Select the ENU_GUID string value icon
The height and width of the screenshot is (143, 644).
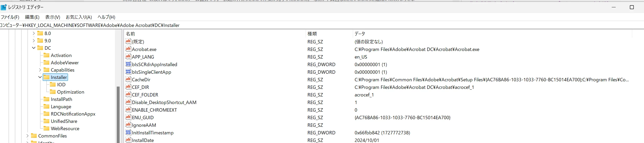(x=128, y=117)
